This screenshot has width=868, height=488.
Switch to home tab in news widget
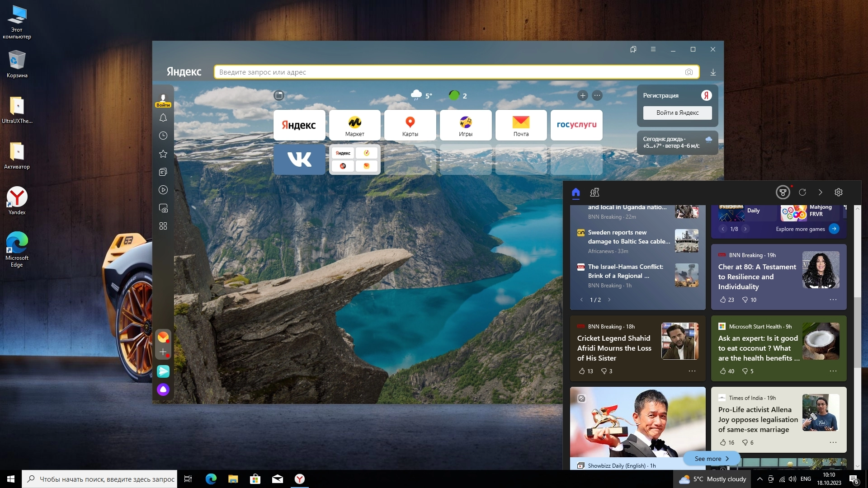point(576,192)
